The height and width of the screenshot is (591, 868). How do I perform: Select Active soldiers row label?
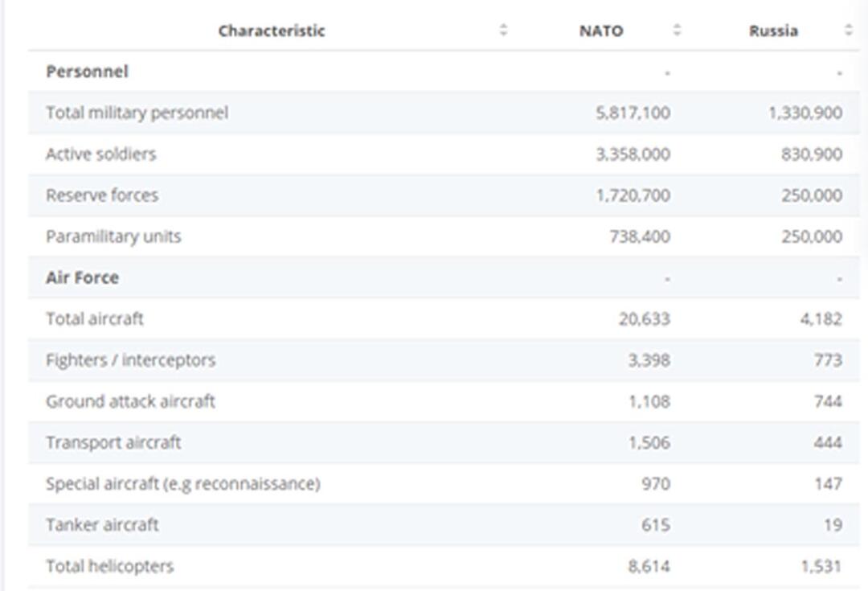click(x=100, y=154)
